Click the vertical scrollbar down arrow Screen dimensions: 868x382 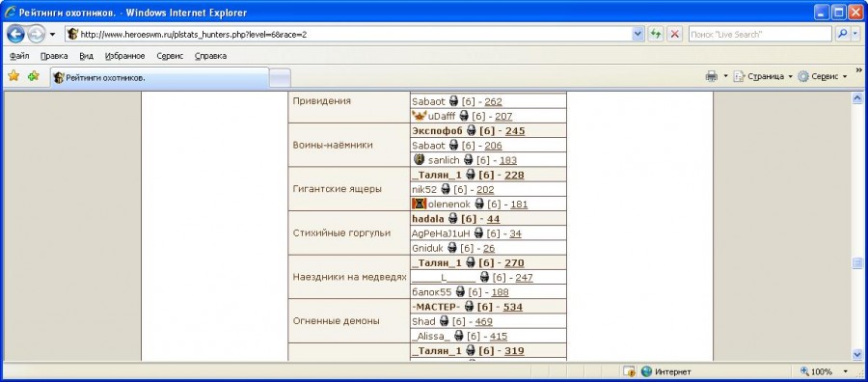pos(857,354)
